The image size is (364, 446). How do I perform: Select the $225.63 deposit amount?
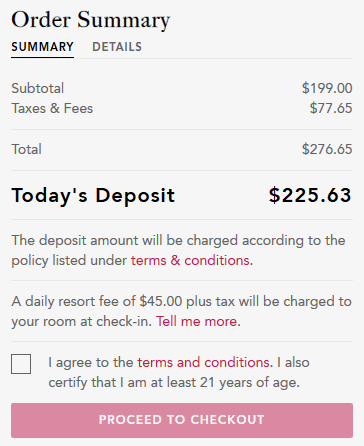[310, 195]
